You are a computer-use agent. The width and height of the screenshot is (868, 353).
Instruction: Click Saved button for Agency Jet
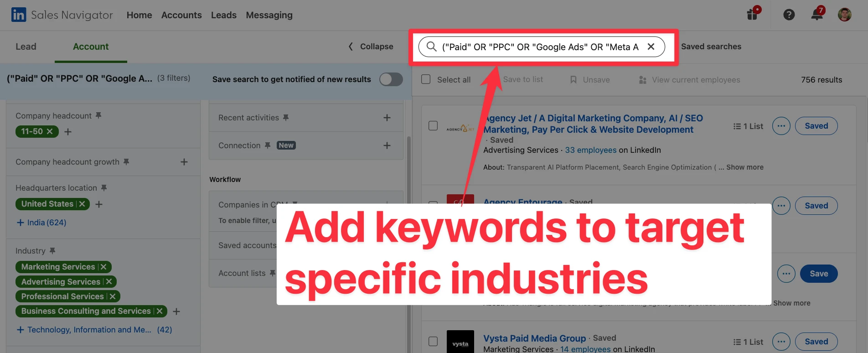pos(816,126)
